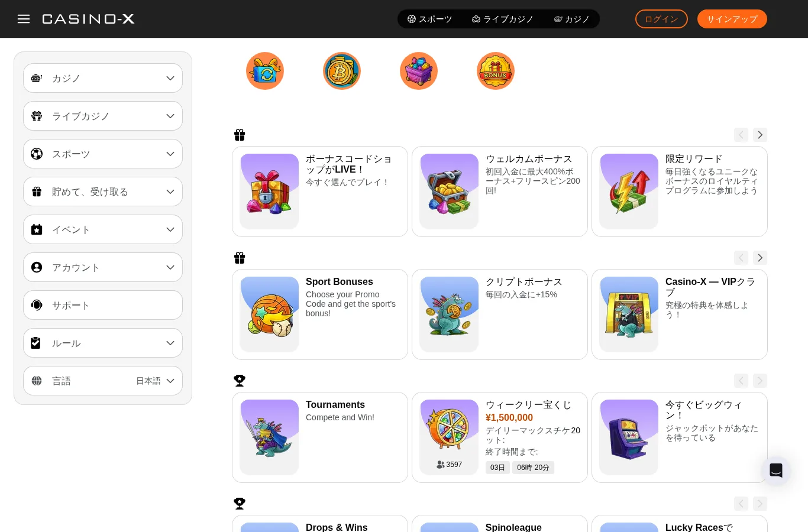Click the calendar icon beside イベント
Image resolution: width=808 pixels, height=532 pixels.
pyautogui.click(x=37, y=229)
